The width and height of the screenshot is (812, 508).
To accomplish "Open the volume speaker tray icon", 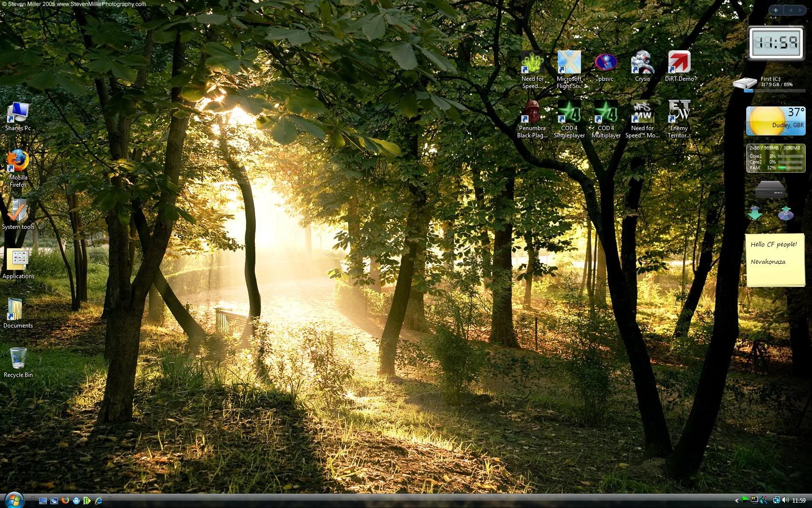I will point(785,500).
